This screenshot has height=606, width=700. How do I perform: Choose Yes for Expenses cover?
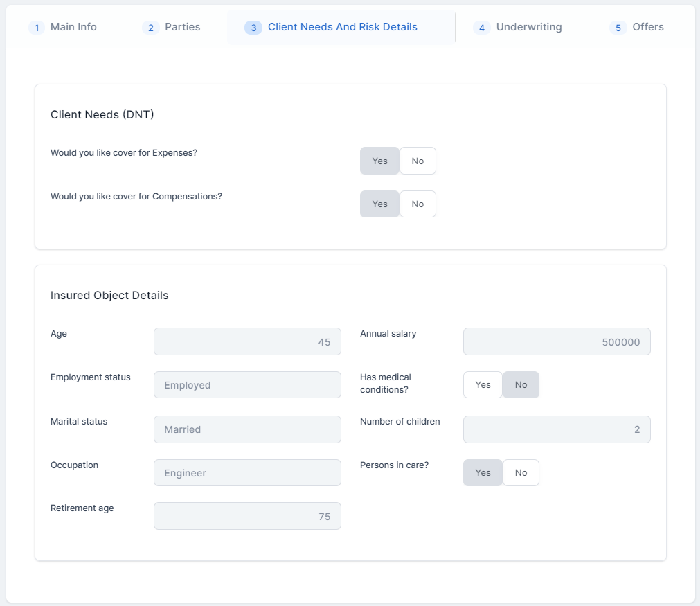(x=379, y=161)
